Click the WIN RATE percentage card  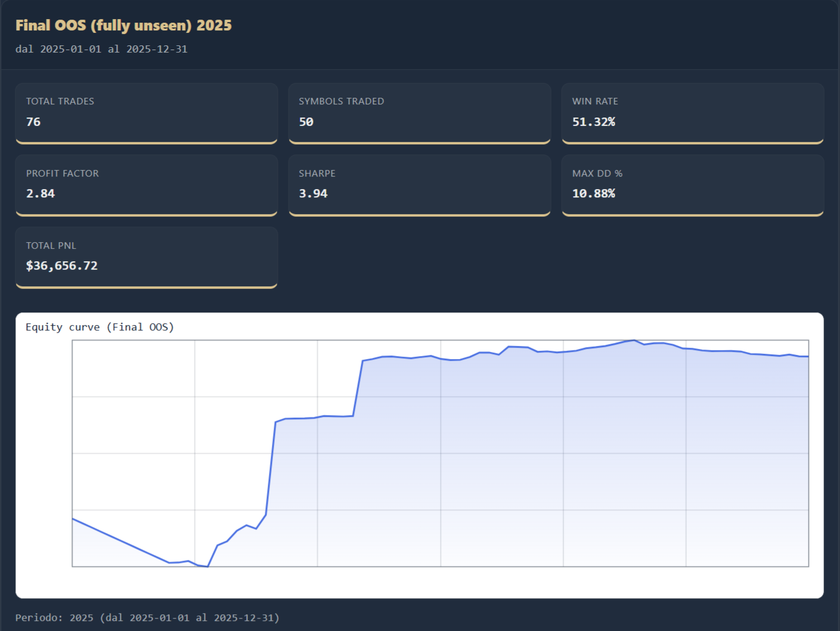pos(692,113)
